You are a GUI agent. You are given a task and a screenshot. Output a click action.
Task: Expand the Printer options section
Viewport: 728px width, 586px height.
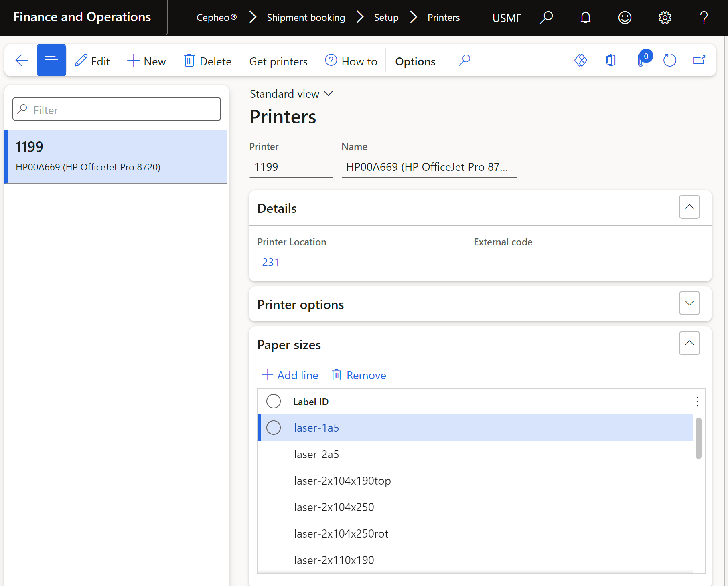click(689, 303)
